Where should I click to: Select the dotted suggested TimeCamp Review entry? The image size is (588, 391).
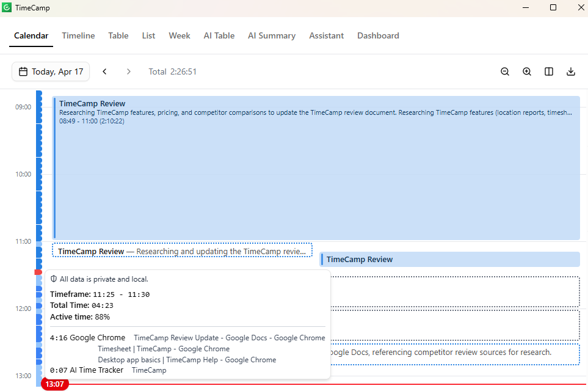coord(182,250)
